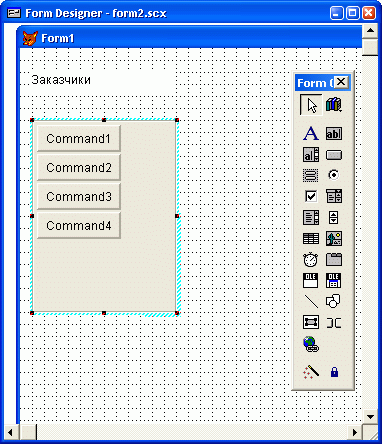The image size is (382, 444).
Task: Select the Edit Box tool
Action: pos(311,155)
